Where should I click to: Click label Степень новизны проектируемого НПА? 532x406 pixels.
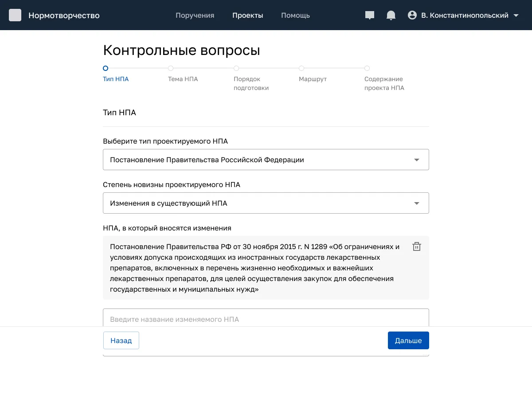(172, 185)
